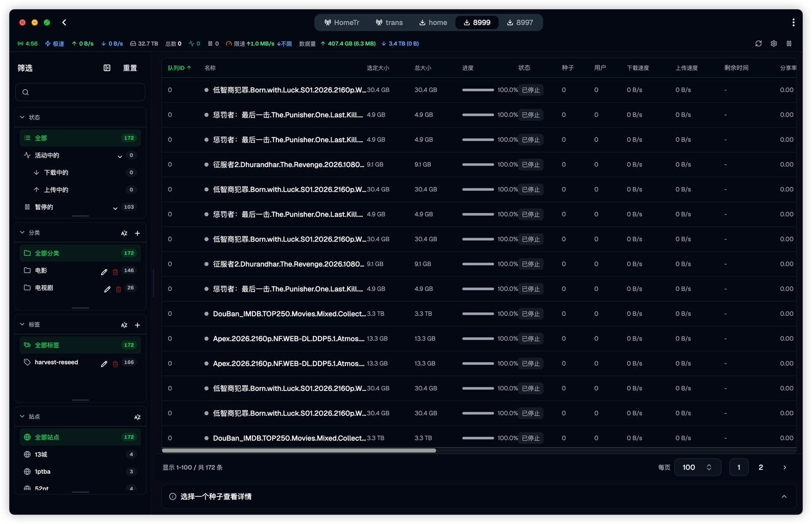Switch to the 8999 tab

pos(477,22)
